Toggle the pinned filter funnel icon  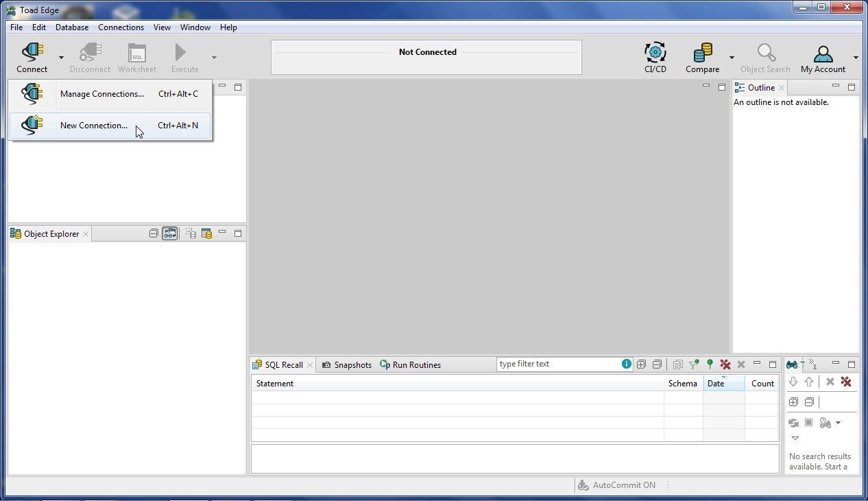[x=694, y=364]
